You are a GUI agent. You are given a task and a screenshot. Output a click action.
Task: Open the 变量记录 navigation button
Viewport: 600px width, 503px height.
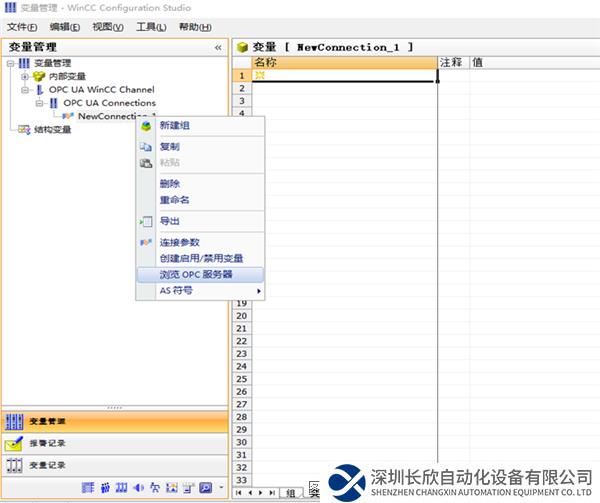pos(48,464)
